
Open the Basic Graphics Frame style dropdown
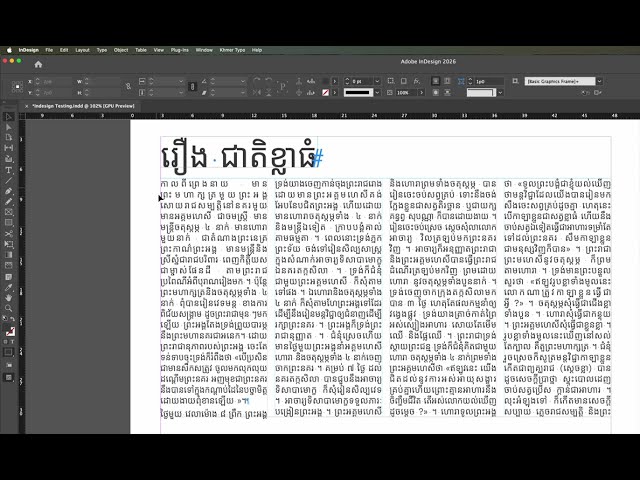(599, 81)
